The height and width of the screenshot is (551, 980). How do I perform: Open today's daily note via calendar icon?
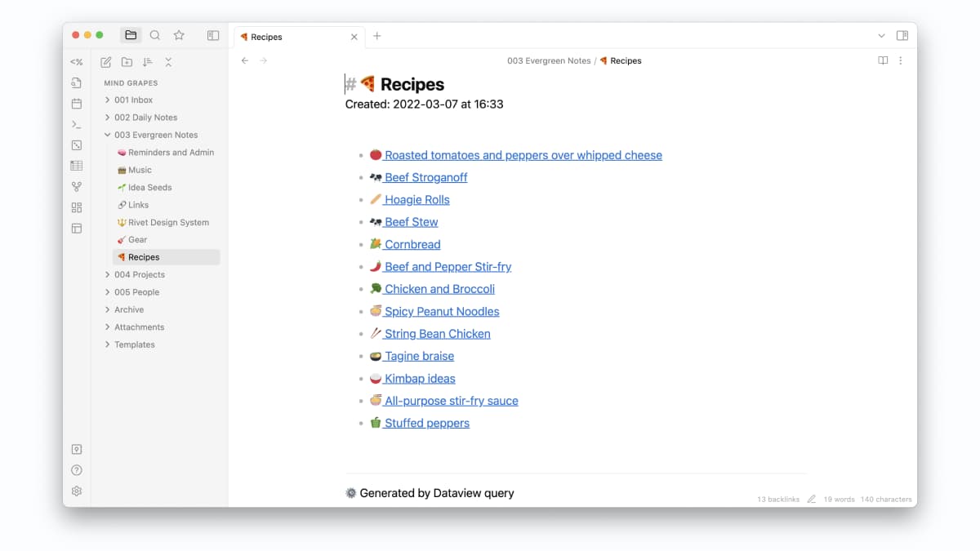tap(76, 103)
